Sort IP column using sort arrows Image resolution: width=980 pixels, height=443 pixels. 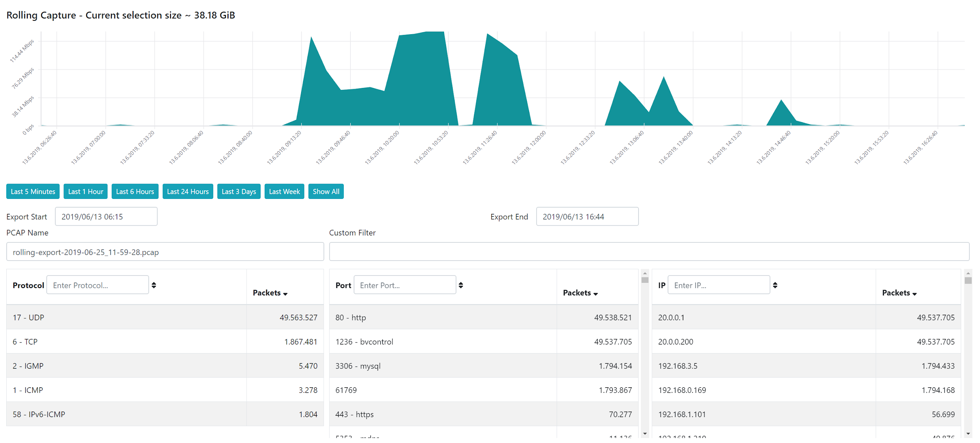point(775,285)
